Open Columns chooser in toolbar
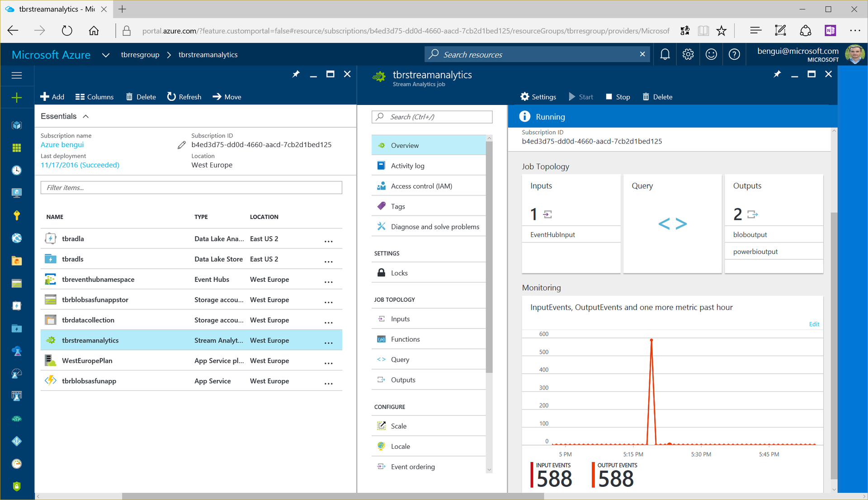868x500 pixels. point(94,97)
